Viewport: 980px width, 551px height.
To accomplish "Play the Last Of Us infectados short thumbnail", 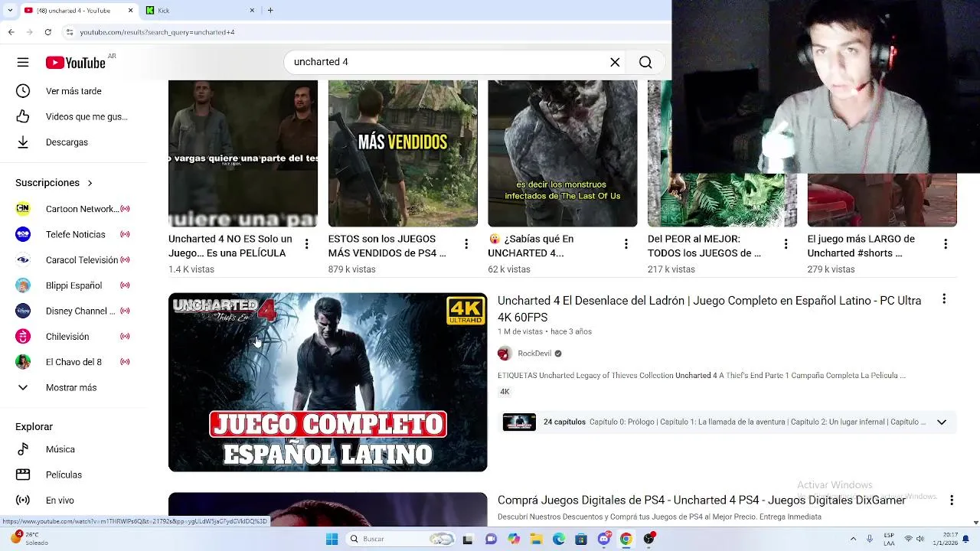I will pyautogui.click(x=563, y=154).
